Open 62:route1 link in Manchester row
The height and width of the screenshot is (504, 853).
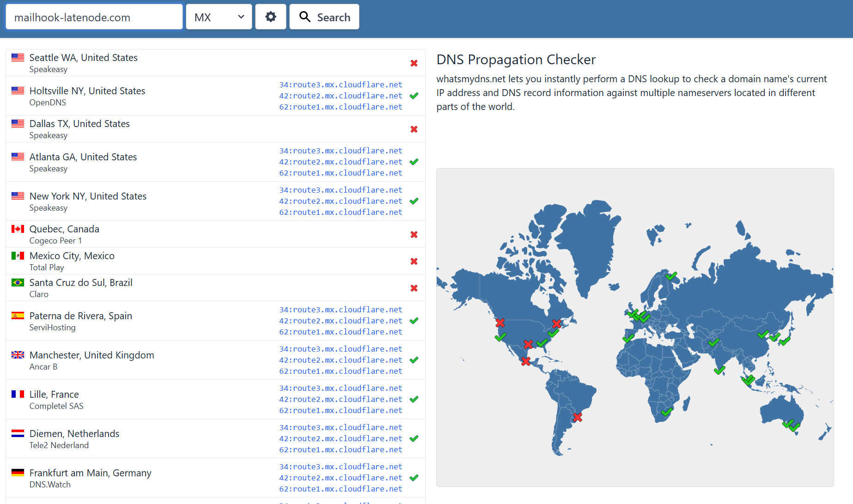[x=341, y=371]
